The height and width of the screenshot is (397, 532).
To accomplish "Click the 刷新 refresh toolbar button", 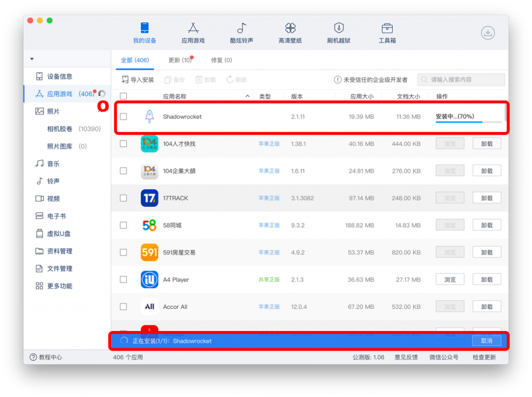I will tap(236, 80).
